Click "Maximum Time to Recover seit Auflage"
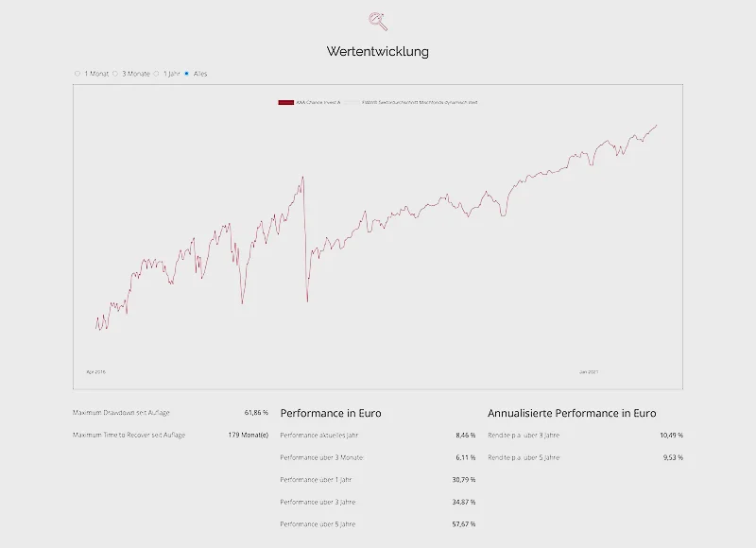The height and width of the screenshot is (548, 756). [129, 435]
